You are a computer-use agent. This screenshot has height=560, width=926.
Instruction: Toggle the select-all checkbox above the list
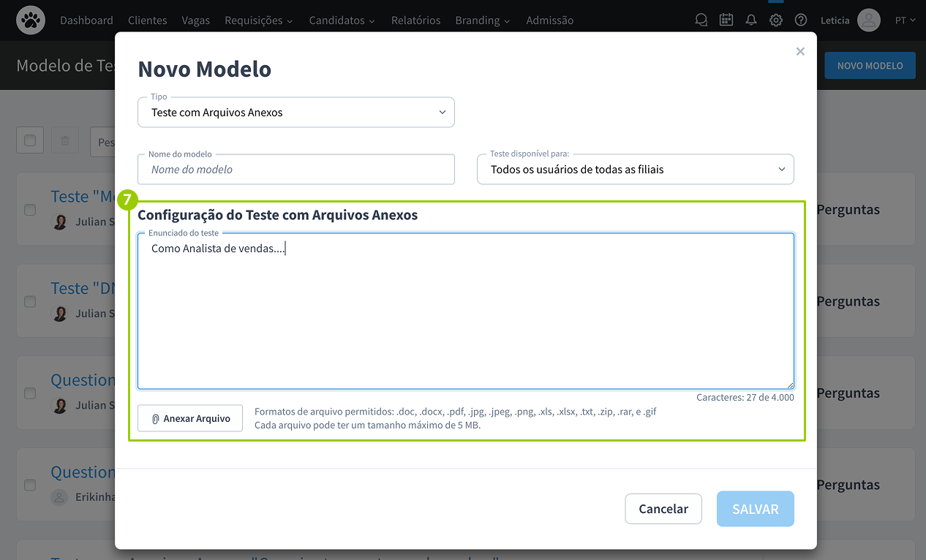30,140
